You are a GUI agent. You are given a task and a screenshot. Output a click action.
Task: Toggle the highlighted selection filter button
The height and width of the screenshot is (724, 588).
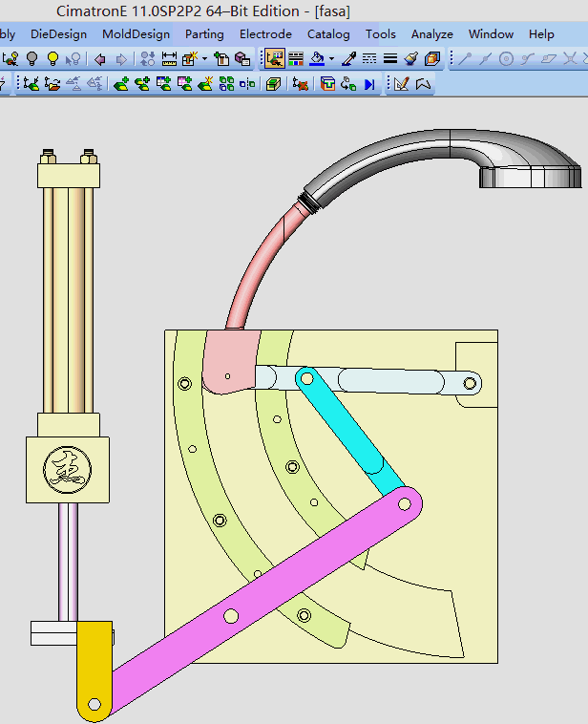pyautogui.click(x=276, y=59)
